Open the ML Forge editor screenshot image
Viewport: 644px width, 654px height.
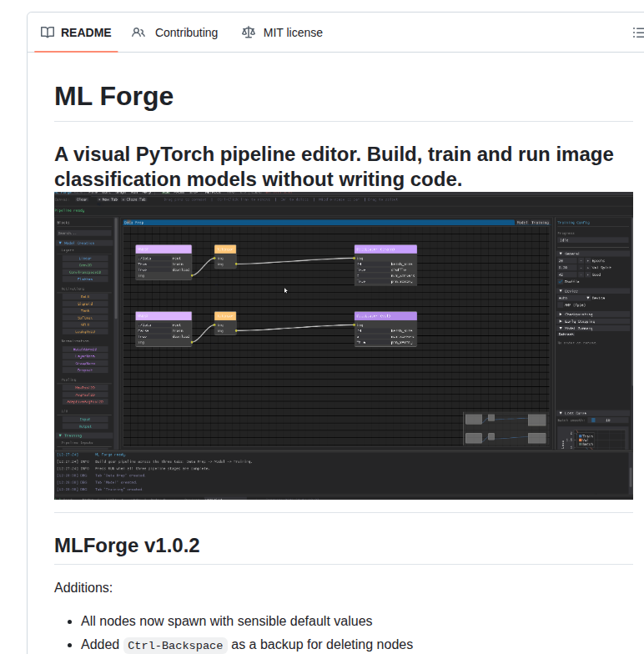[344, 345]
